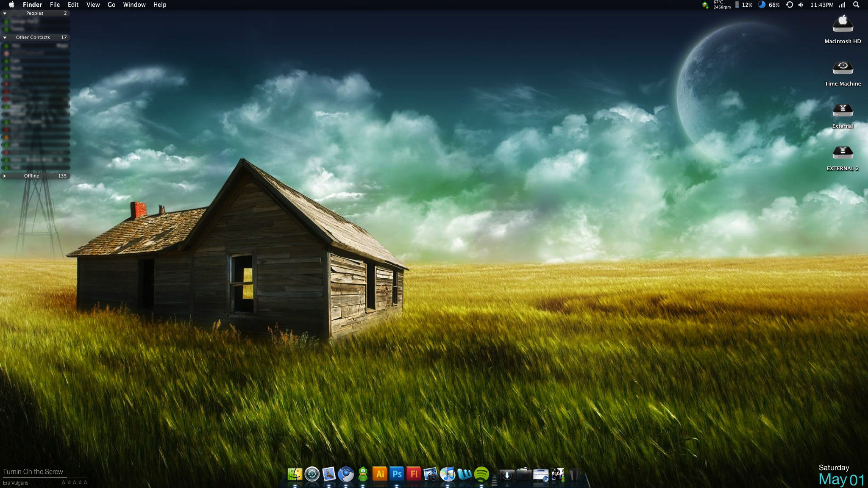Open Adobe Illustrator from the dock
Image resolution: width=868 pixels, height=488 pixels.
coord(380,474)
